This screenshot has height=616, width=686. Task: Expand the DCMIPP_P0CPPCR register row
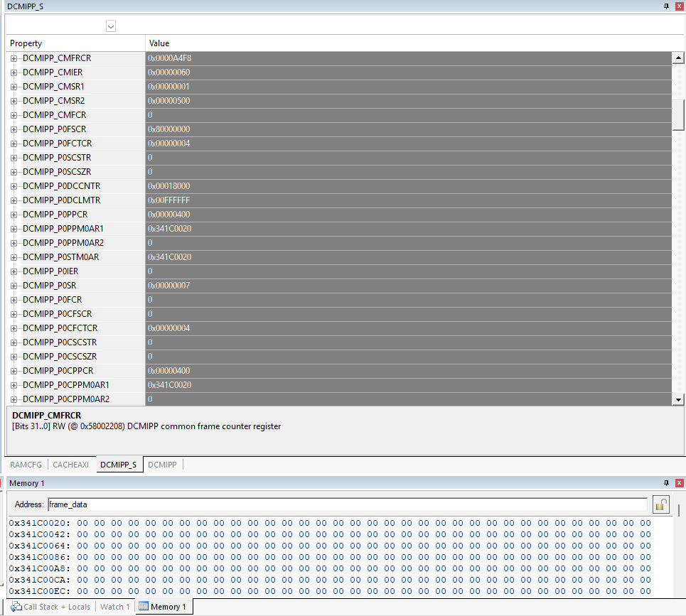[x=14, y=371]
